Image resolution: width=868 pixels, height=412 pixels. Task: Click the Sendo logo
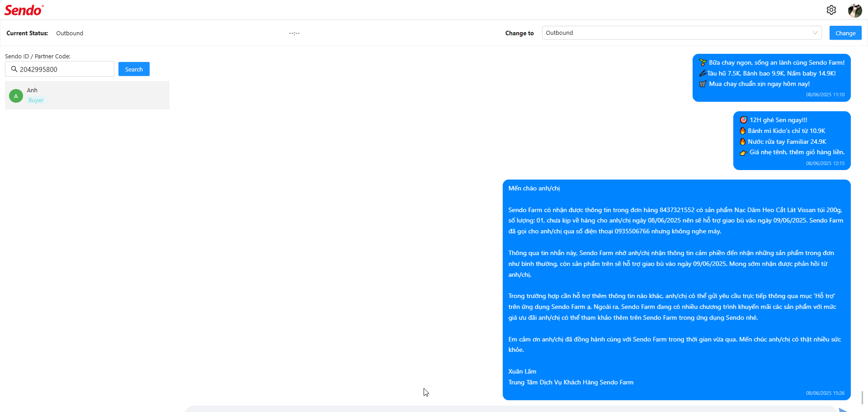tap(24, 10)
